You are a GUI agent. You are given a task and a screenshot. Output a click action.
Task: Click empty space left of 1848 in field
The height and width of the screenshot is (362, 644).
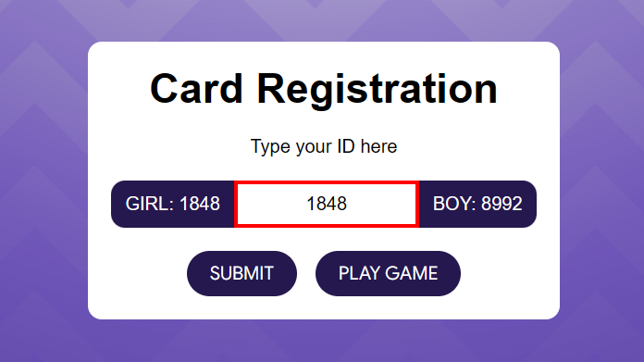(271, 204)
